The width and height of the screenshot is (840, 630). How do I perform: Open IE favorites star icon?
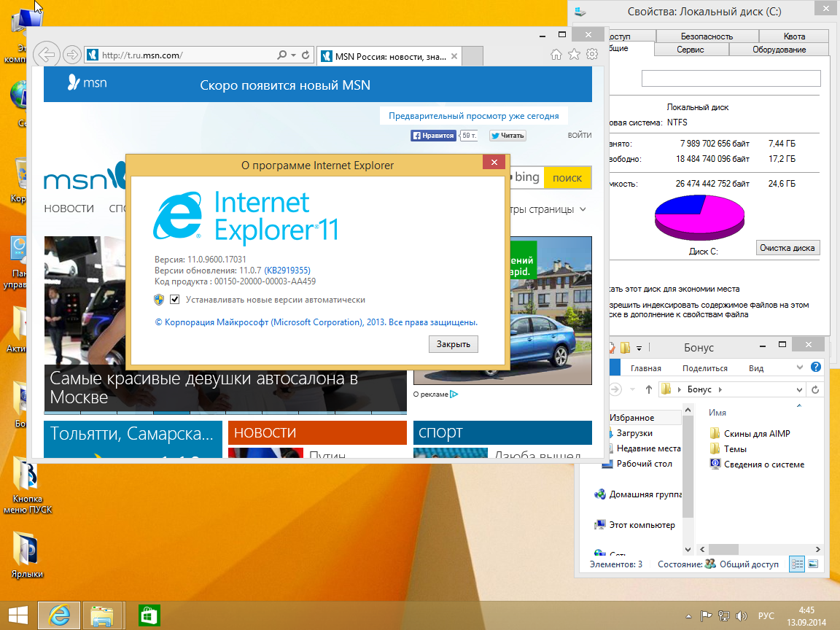(574, 54)
